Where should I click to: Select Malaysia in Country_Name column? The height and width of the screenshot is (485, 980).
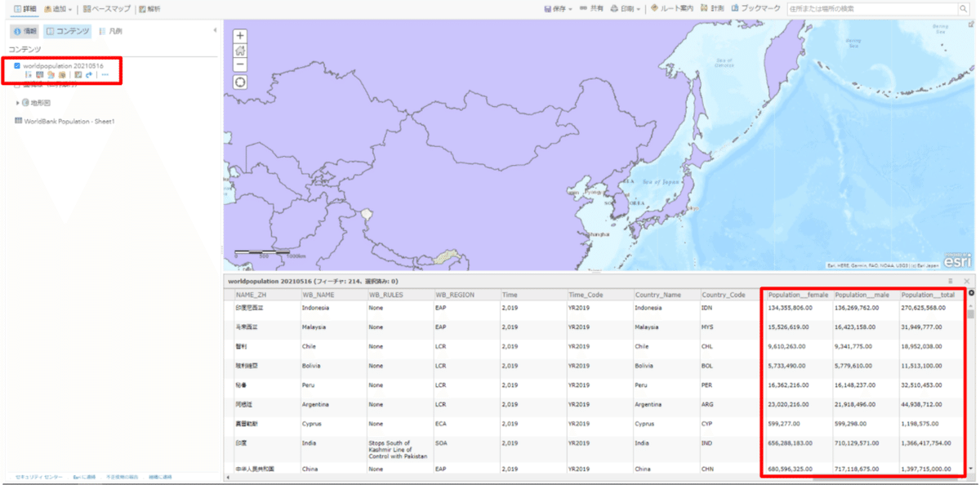648,328
